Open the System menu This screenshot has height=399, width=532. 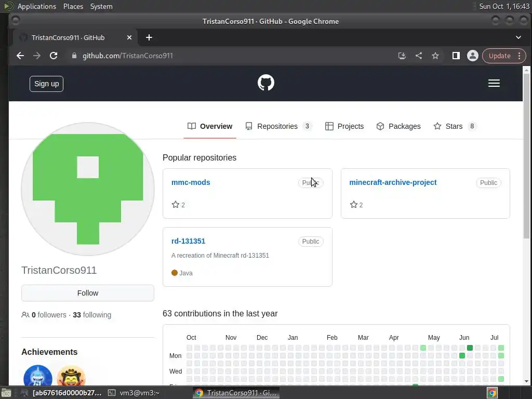101,6
